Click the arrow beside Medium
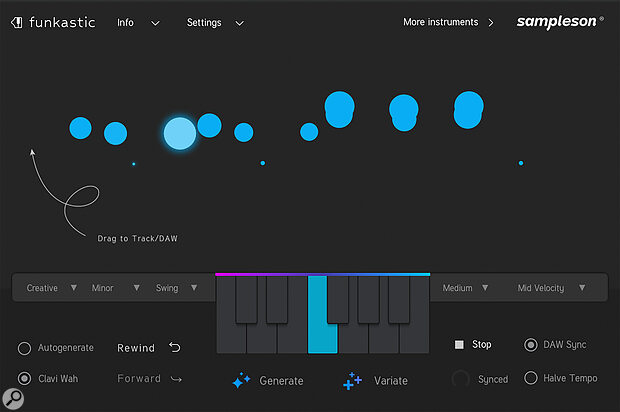The height and width of the screenshot is (412, 620). point(485,287)
